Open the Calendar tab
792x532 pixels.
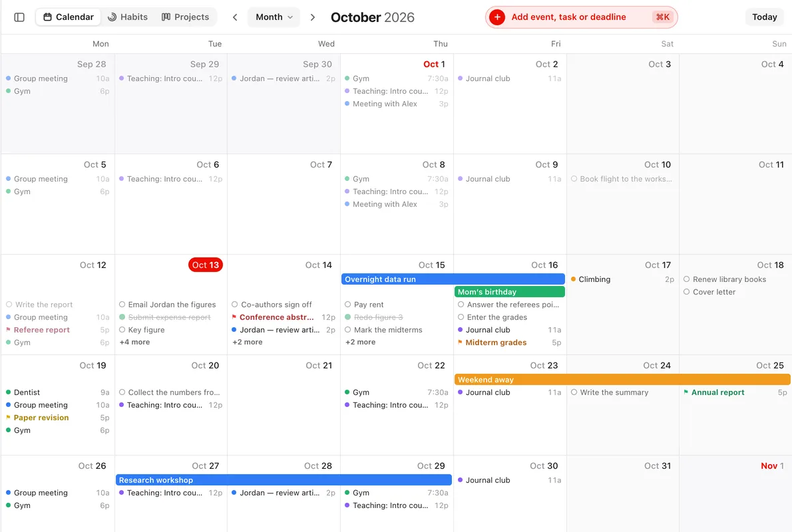click(68, 17)
